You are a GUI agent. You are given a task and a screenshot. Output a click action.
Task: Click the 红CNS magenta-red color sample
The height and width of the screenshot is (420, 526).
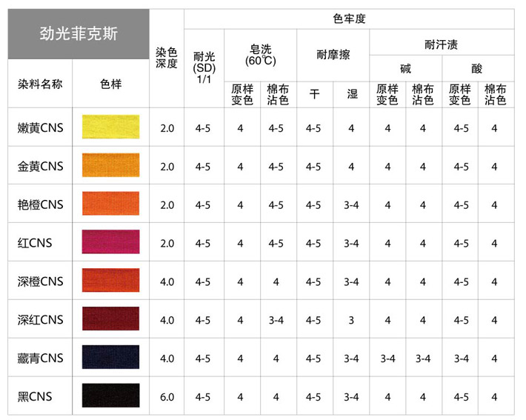click(x=110, y=243)
